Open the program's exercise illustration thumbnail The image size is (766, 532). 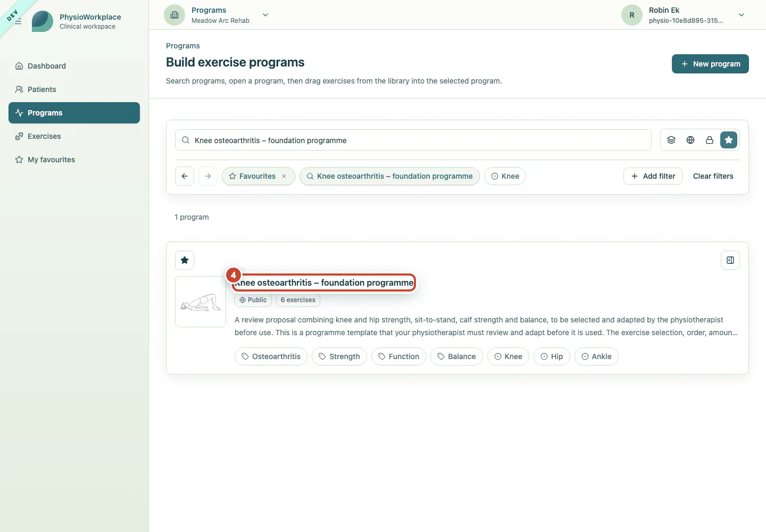(x=201, y=302)
